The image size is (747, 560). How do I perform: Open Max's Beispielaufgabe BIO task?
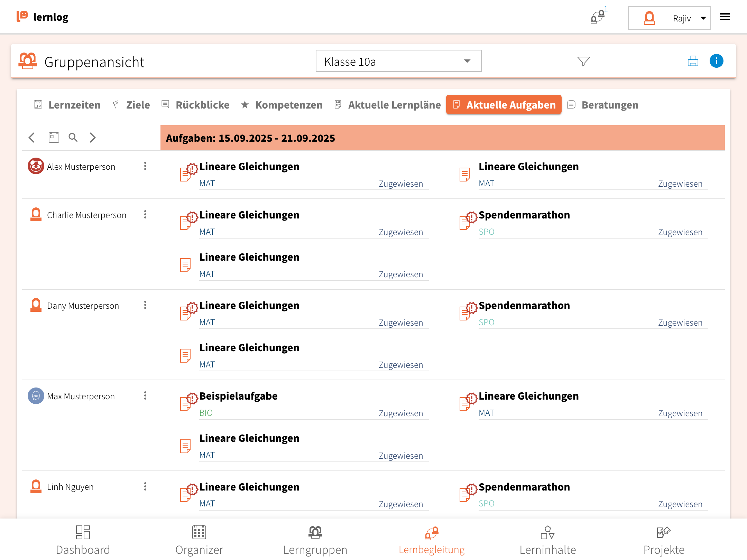[238, 396]
